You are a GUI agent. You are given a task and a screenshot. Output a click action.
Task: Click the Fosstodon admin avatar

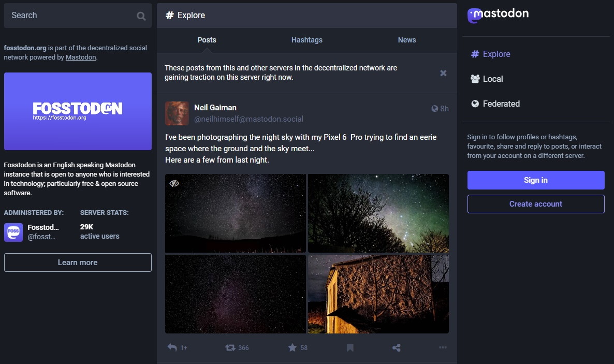13,232
